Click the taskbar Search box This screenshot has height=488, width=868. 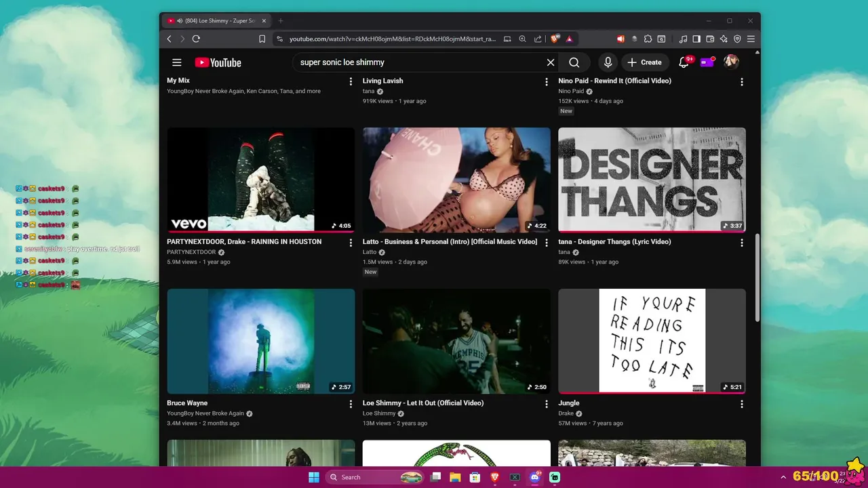(x=376, y=477)
